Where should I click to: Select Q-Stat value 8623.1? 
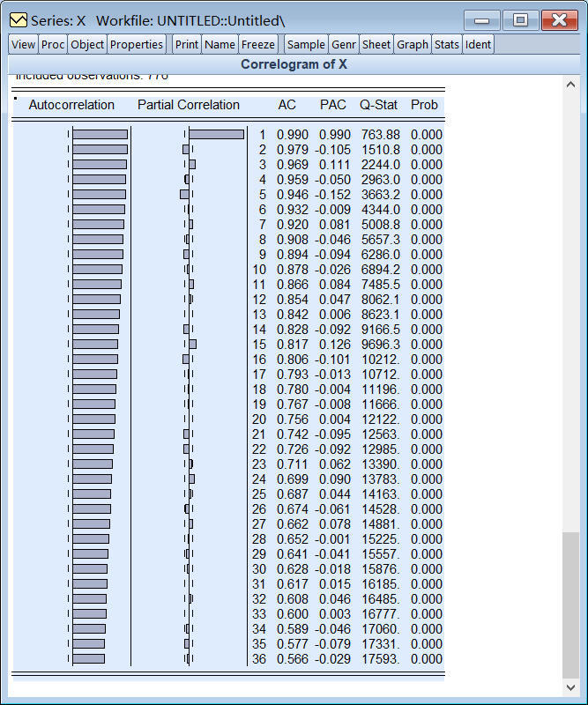[x=381, y=315]
